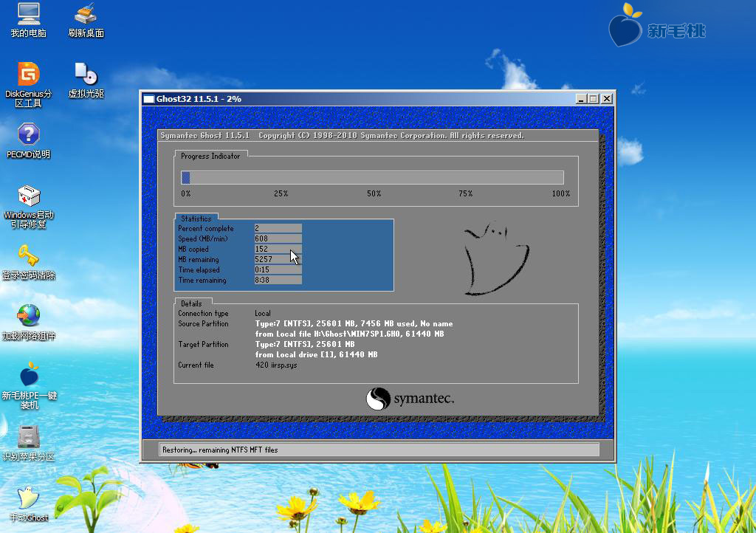The height and width of the screenshot is (533, 756).
Task: Launch 手动Ghost desktop icon
Action: click(29, 504)
